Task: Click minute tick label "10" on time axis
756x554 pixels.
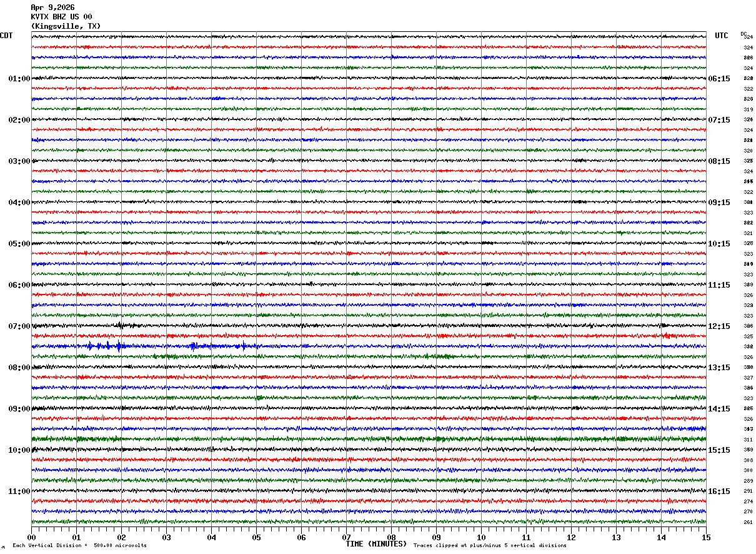Action: point(481,537)
